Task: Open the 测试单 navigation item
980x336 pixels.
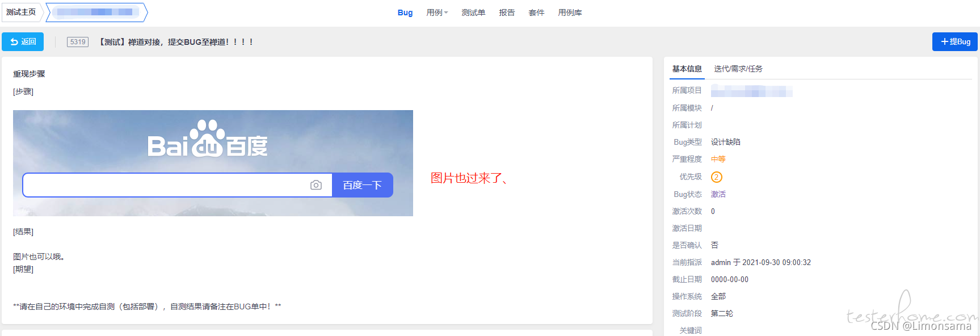Action: [473, 12]
